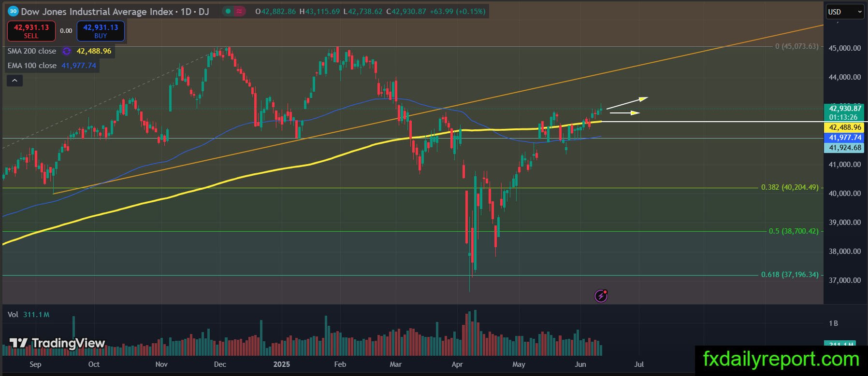Viewport: 868px width, 376px height.
Task: Collapse the indicator legend with the chevron
Action: coord(14,81)
